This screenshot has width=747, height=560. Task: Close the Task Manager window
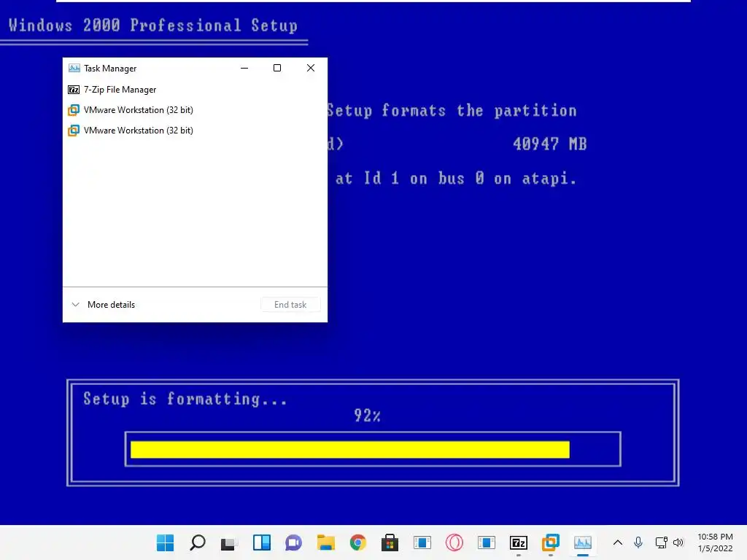tap(311, 68)
